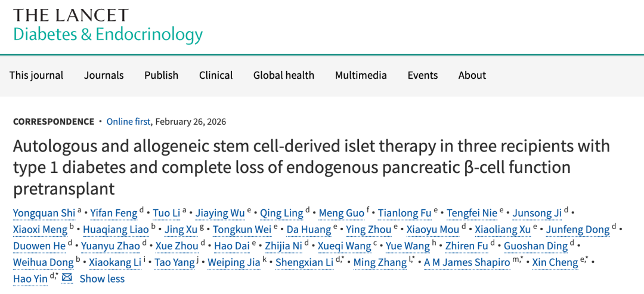Viewport: 644px width, 294px height.
Task: Select Global health in navigation bar
Action: click(x=284, y=75)
